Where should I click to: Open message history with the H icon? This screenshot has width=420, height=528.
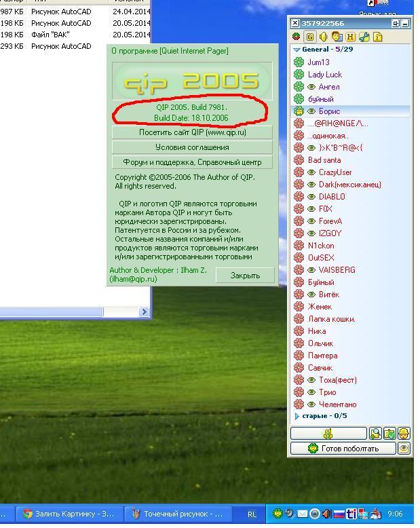(x=351, y=37)
